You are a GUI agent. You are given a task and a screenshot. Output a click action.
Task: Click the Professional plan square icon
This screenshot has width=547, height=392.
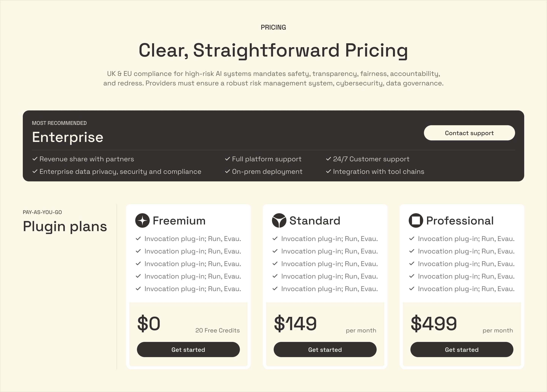[x=416, y=220]
